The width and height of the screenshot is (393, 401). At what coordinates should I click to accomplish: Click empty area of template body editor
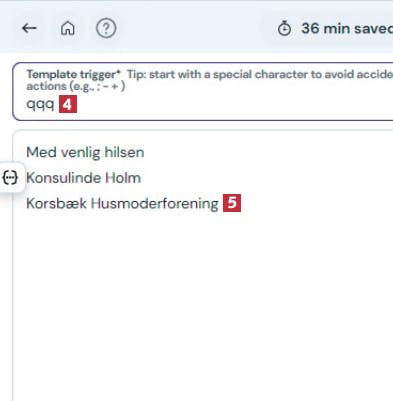(203, 300)
